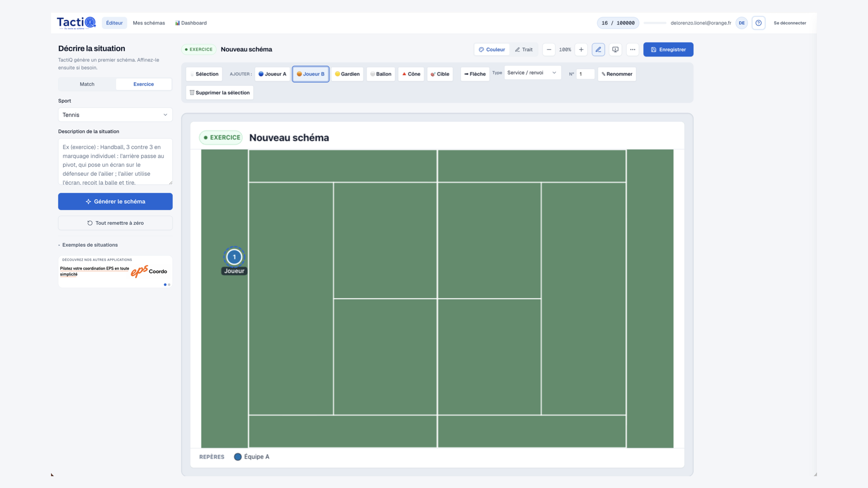The width and height of the screenshot is (868, 488).
Task: Zoom in with the plus button
Action: pyautogui.click(x=581, y=50)
